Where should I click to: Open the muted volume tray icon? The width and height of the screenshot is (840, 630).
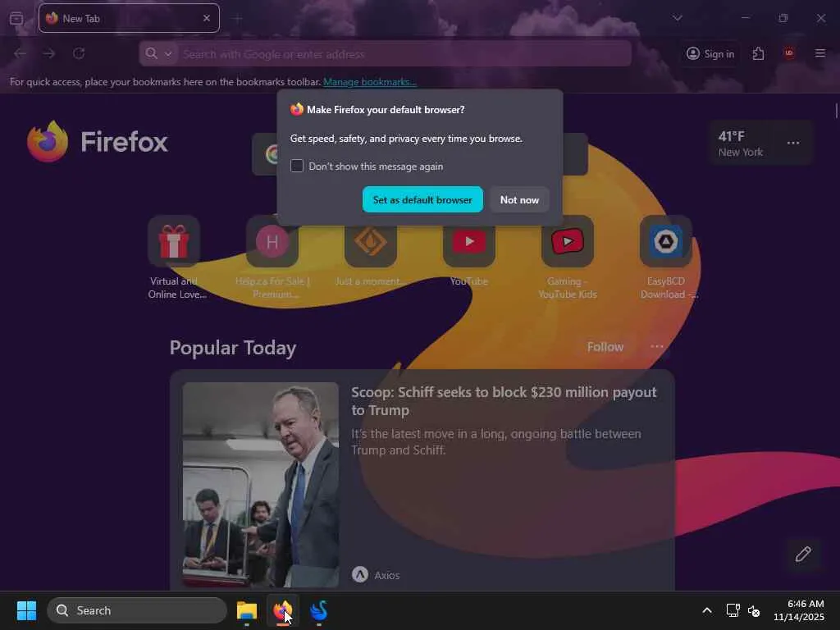(x=754, y=610)
